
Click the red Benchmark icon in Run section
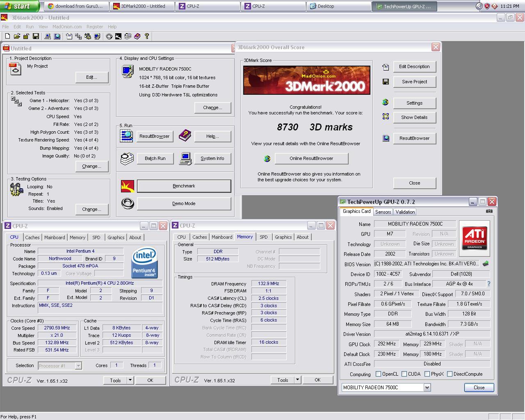pos(128,186)
